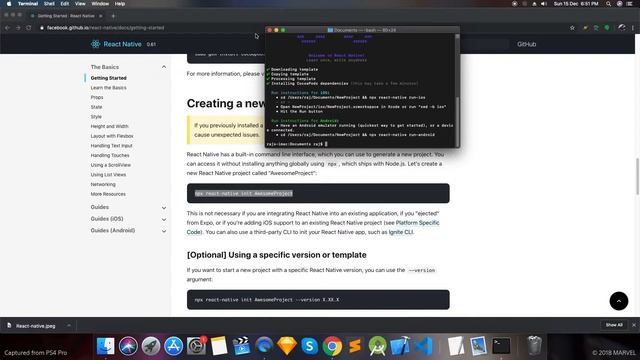Launch Siri from the dock

[x=128, y=346]
